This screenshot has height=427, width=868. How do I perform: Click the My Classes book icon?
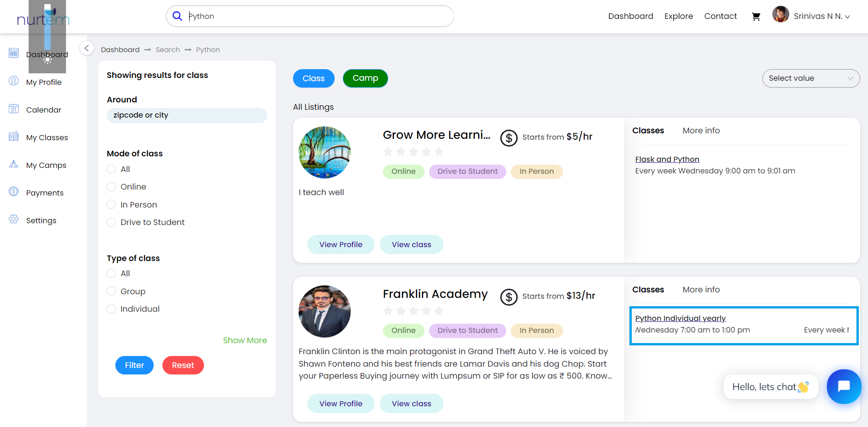pyautogui.click(x=14, y=136)
